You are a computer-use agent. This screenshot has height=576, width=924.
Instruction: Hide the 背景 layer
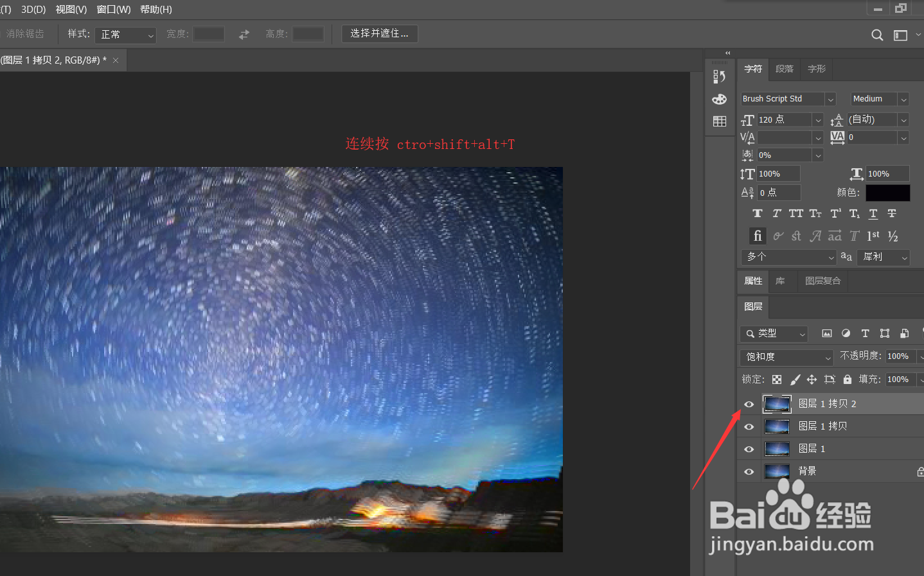[749, 471]
